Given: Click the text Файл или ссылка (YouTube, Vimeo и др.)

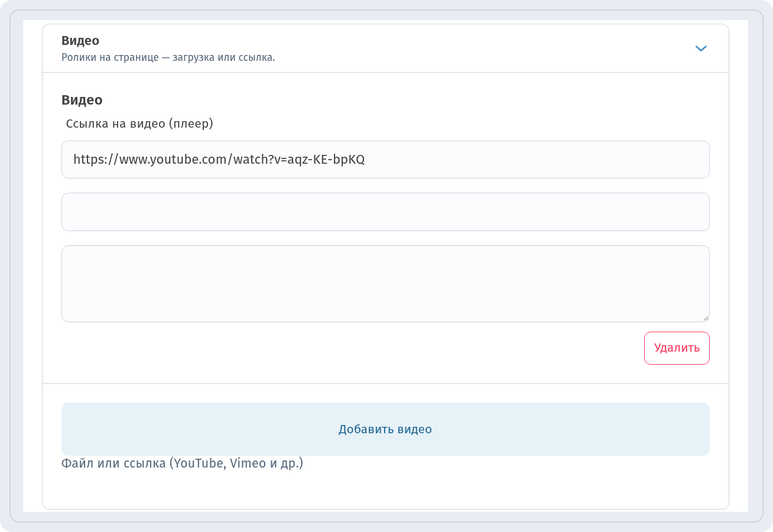Looking at the screenshot, I should pyautogui.click(x=182, y=463).
